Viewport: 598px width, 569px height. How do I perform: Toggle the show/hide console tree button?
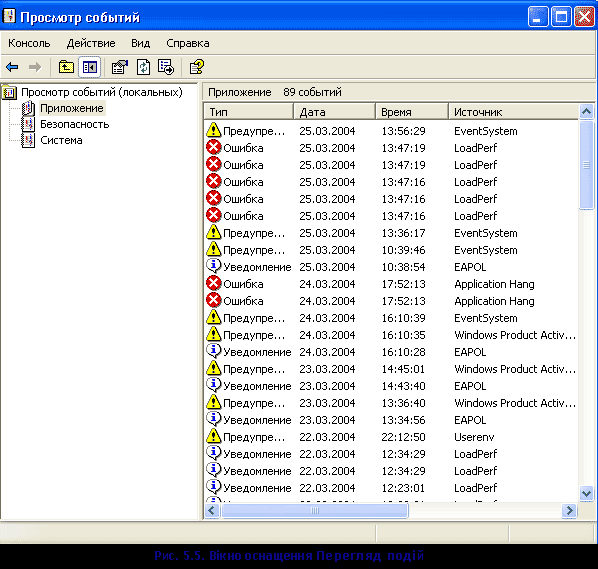tap(90, 68)
